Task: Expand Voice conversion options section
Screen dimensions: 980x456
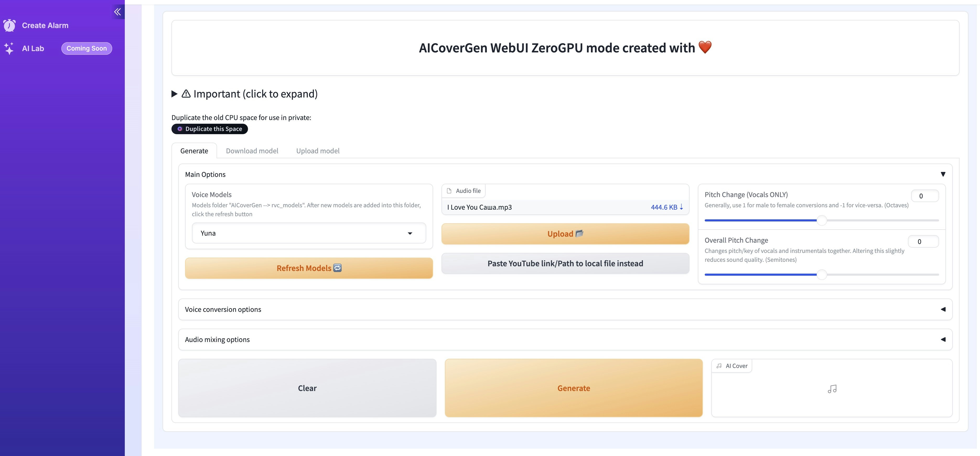Action: (943, 309)
